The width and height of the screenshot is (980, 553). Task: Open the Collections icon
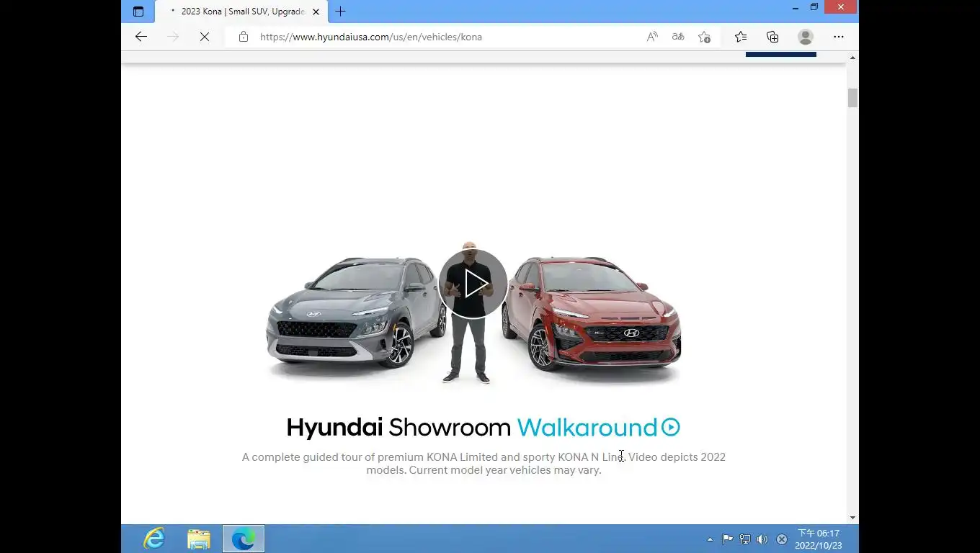772,37
